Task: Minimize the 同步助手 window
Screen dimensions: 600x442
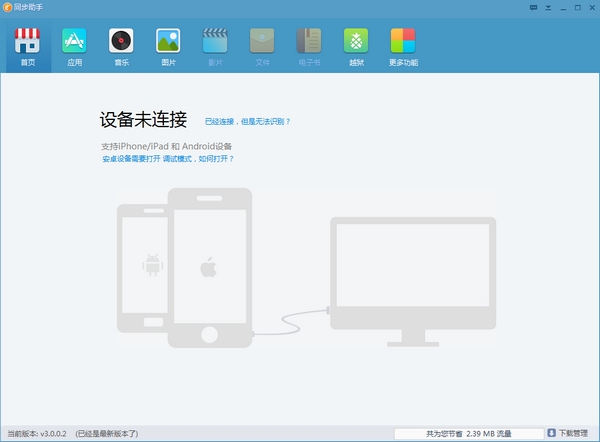Action: pos(563,8)
